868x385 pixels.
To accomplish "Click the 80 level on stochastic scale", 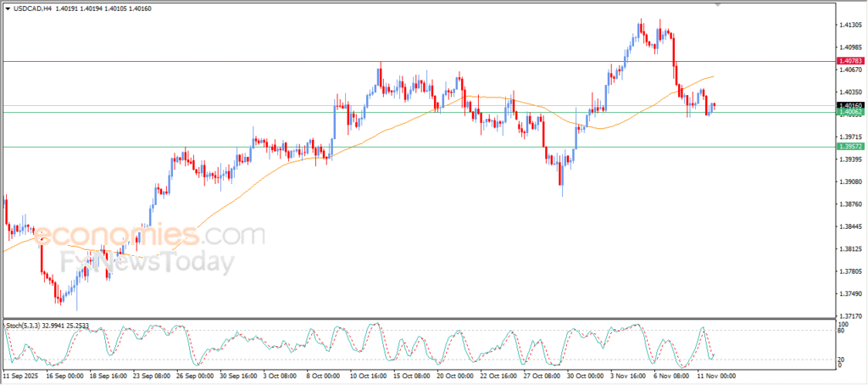I will 843,331.
